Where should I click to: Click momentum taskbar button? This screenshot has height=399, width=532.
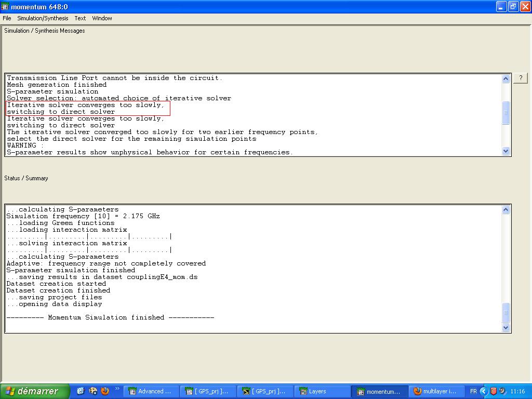(379, 391)
